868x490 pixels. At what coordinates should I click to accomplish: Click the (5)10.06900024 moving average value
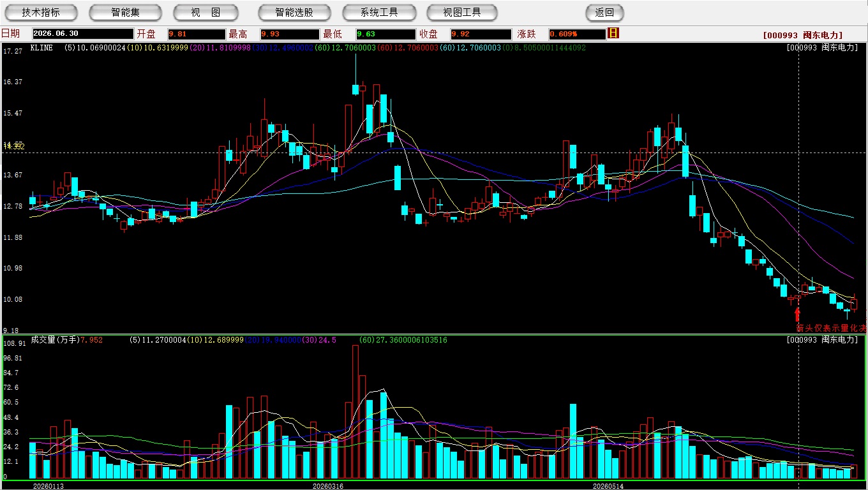95,48
